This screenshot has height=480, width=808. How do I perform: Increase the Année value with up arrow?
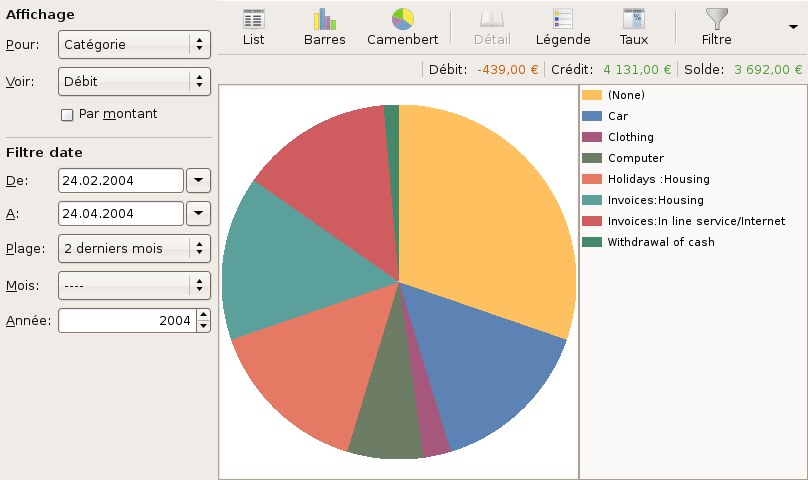point(204,315)
